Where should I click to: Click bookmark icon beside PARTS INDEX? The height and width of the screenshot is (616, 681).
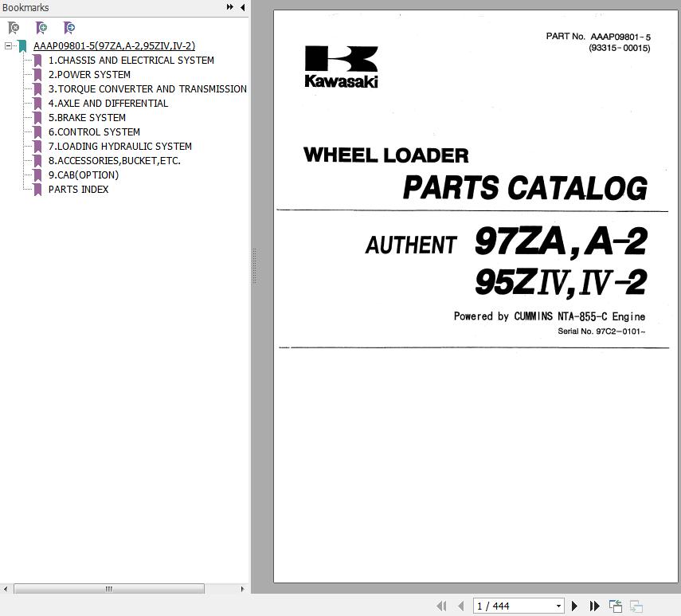(x=37, y=189)
